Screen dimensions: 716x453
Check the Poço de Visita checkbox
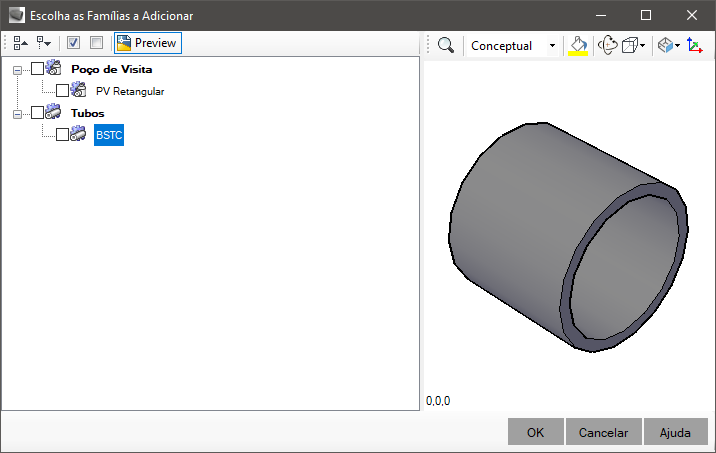[x=37, y=68]
